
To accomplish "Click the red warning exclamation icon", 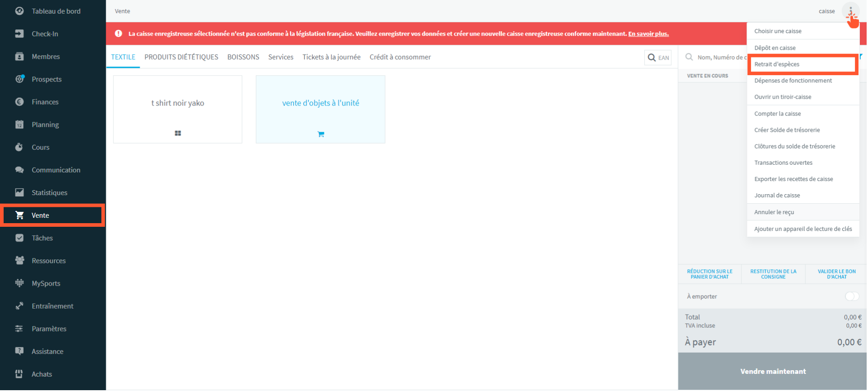I will 118,33.
